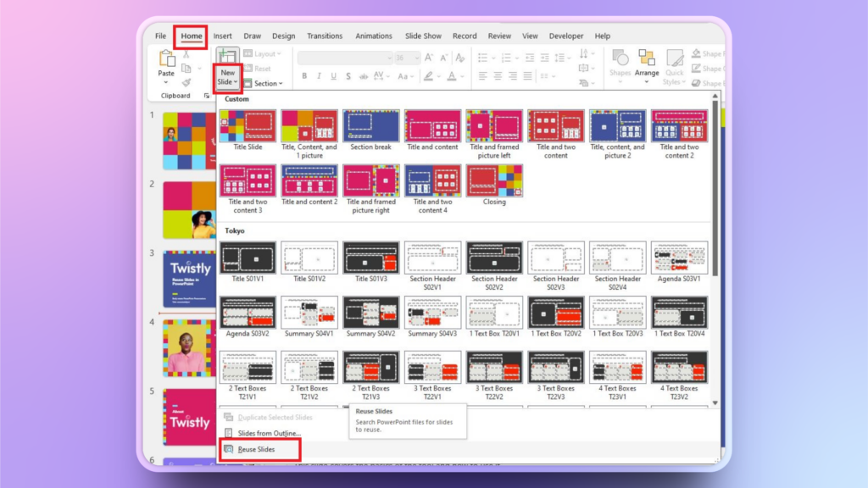Screen dimensions: 868x488
Task: Click the Increase Font Size icon
Action: [x=428, y=58]
